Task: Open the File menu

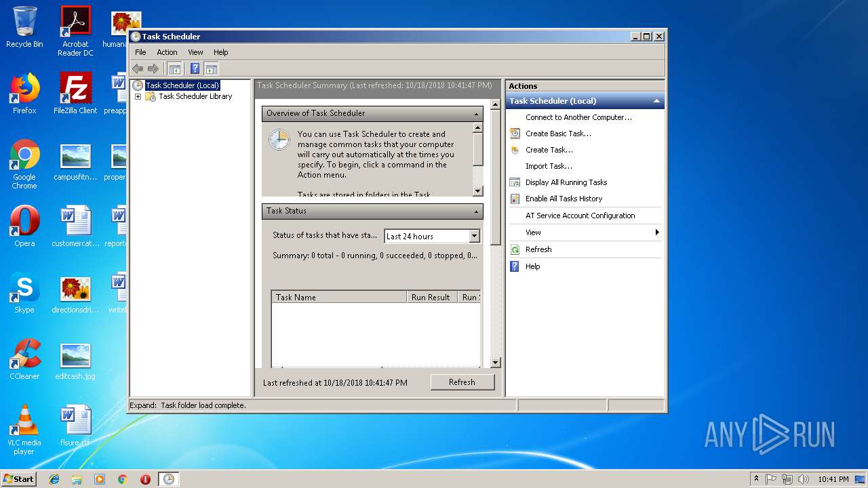Action: tap(140, 52)
